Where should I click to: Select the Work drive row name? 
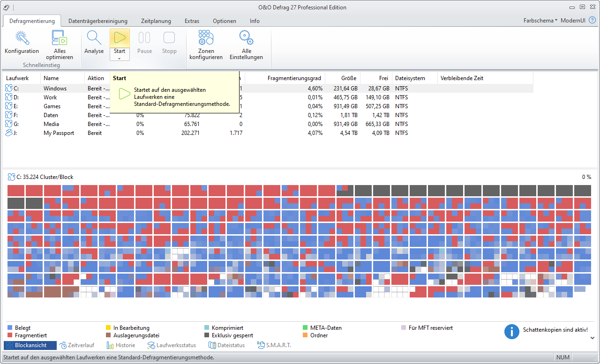click(x=50, y=97)
